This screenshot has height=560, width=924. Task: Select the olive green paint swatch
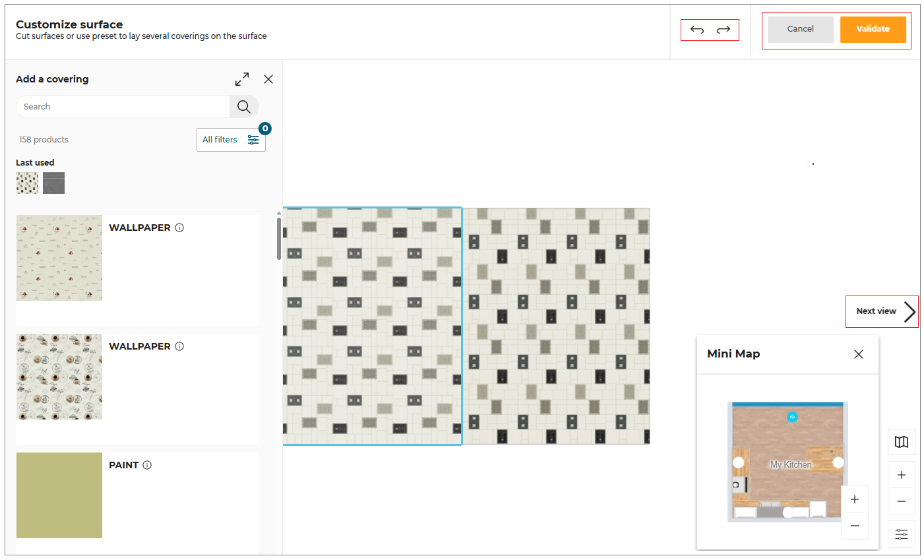click(59, 495)
